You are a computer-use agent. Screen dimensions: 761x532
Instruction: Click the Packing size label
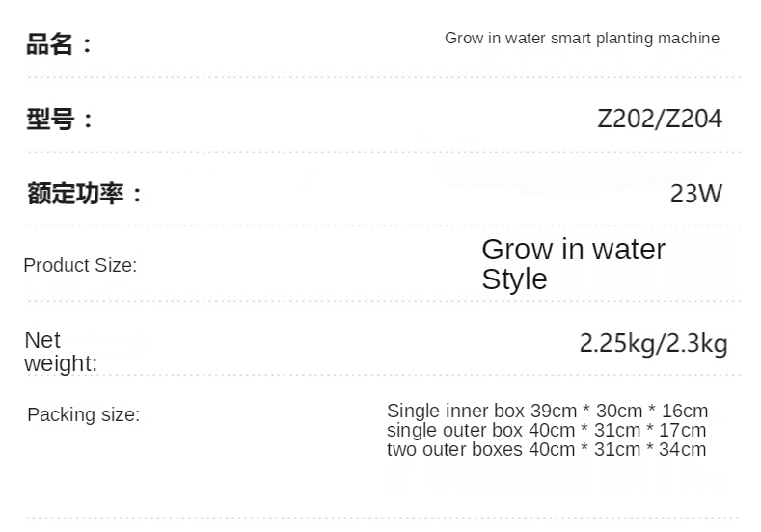click(83, 415)
